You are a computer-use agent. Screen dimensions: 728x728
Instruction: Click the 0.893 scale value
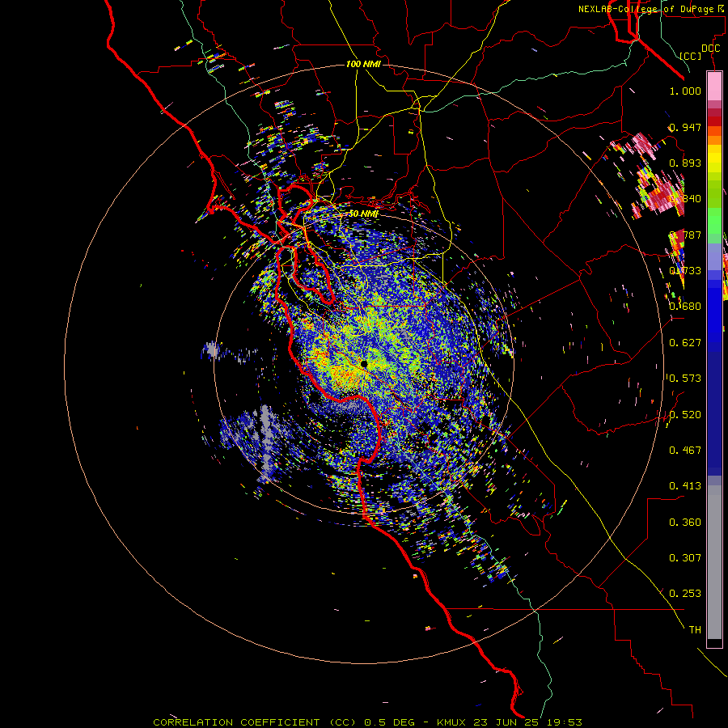point(685,163)
